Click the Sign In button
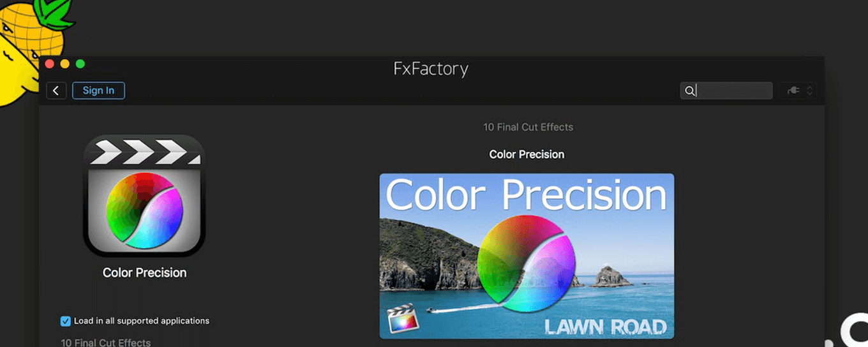 click(98, 91)
